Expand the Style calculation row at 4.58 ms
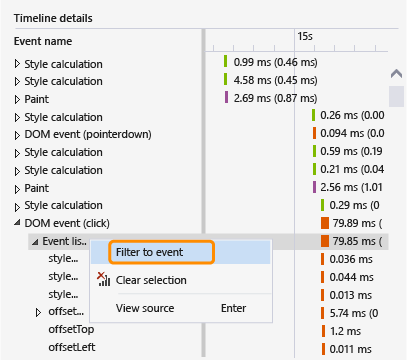This screenshot has height=360, width=407. [17, 81]
